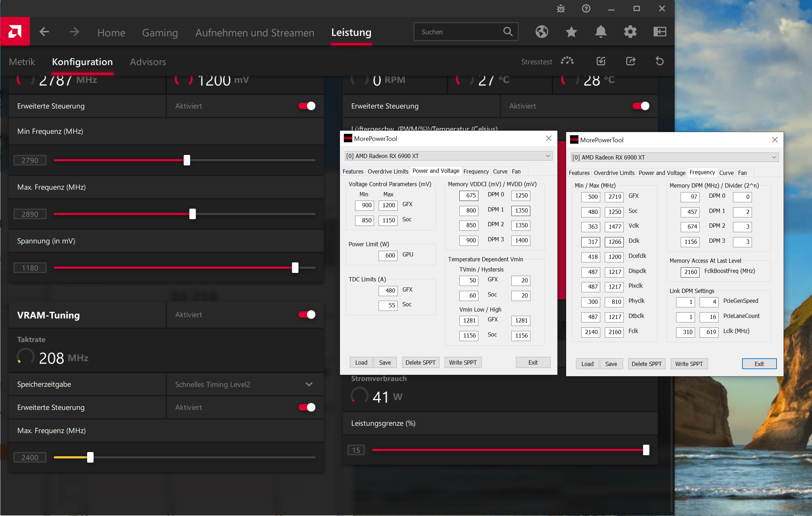The image size is (812, 516).
Task: Open Curve tab in left MorePowerTool
Action: coord(500,171)
